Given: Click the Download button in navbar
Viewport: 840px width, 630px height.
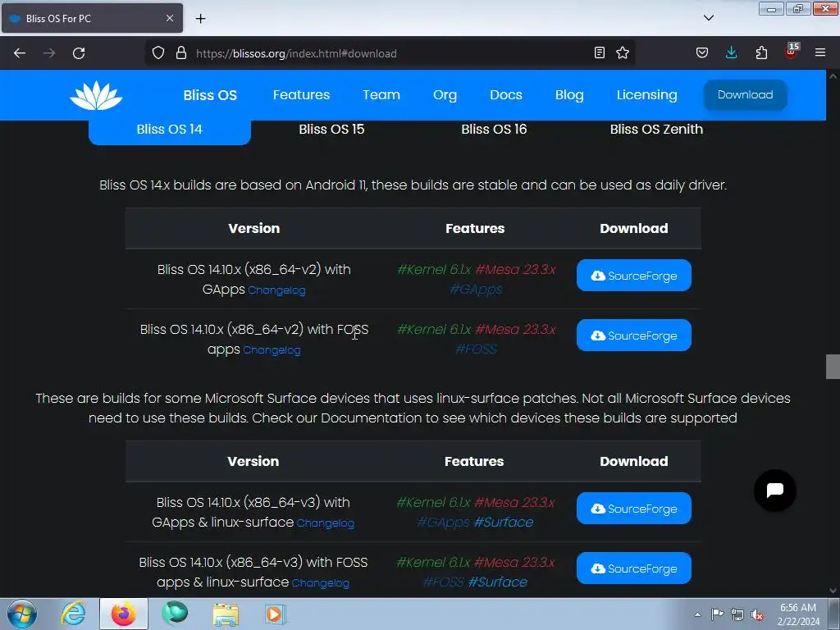Looking at the screenshot, I should pos(745,95).
